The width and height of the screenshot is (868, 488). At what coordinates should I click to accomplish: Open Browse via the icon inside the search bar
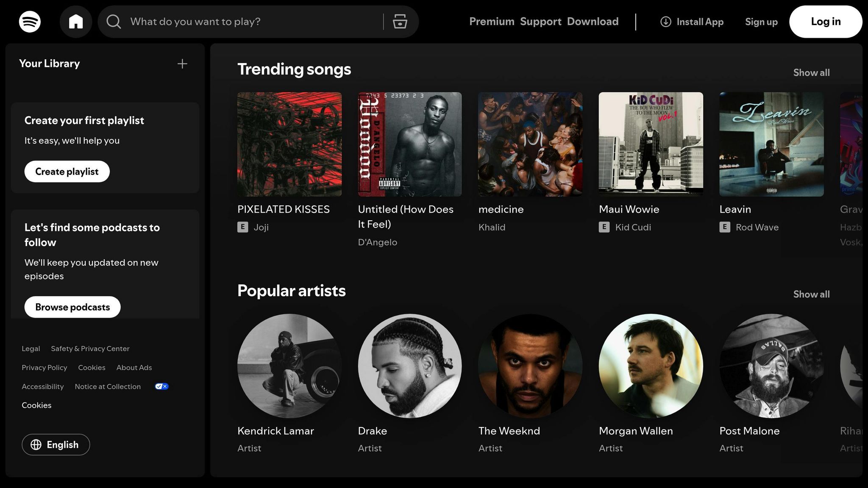coord(399,21)
